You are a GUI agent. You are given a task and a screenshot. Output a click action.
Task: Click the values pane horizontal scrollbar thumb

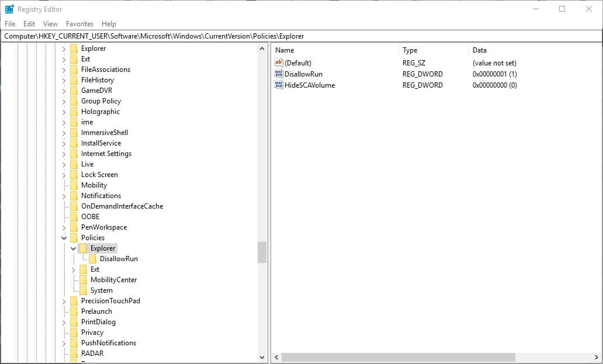[398, 357]
